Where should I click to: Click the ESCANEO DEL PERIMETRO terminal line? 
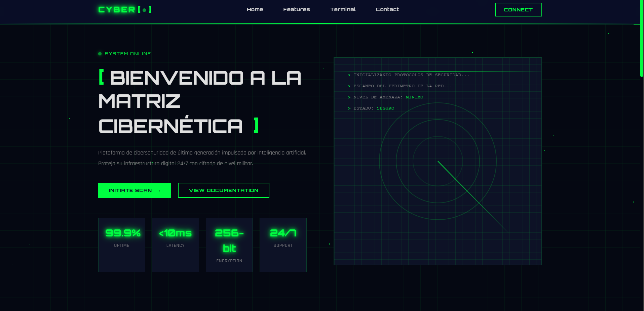pos(400,86)
